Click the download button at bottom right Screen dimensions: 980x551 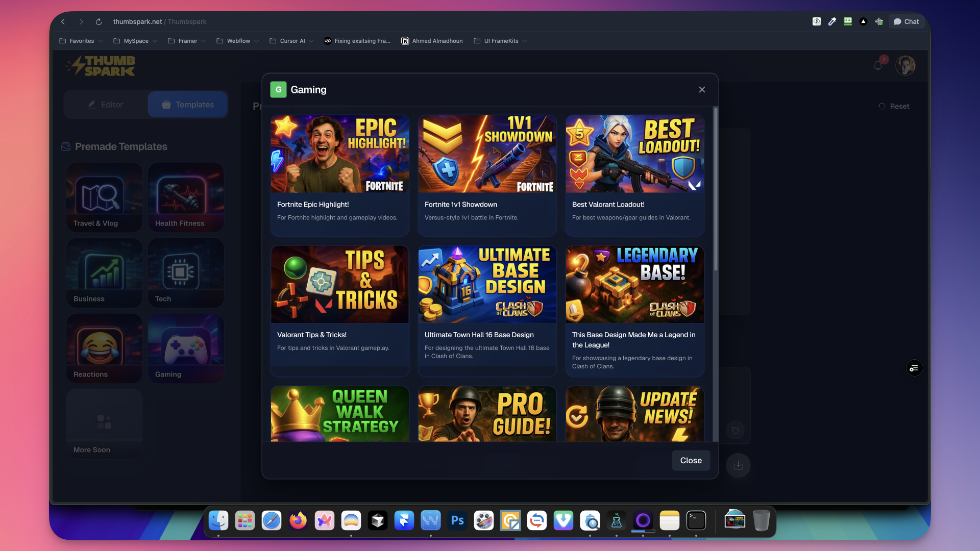coord(738,465)
